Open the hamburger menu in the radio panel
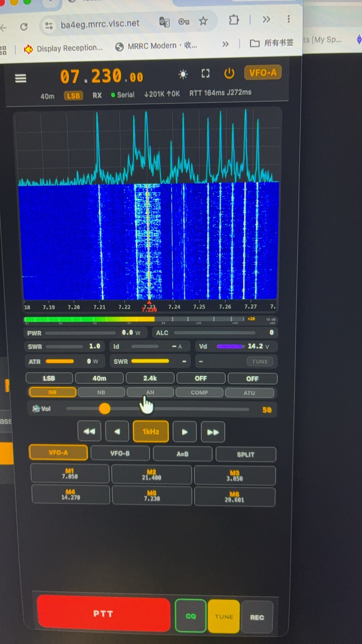The width and height of the screenshot is (362, 644). [20, 78]
